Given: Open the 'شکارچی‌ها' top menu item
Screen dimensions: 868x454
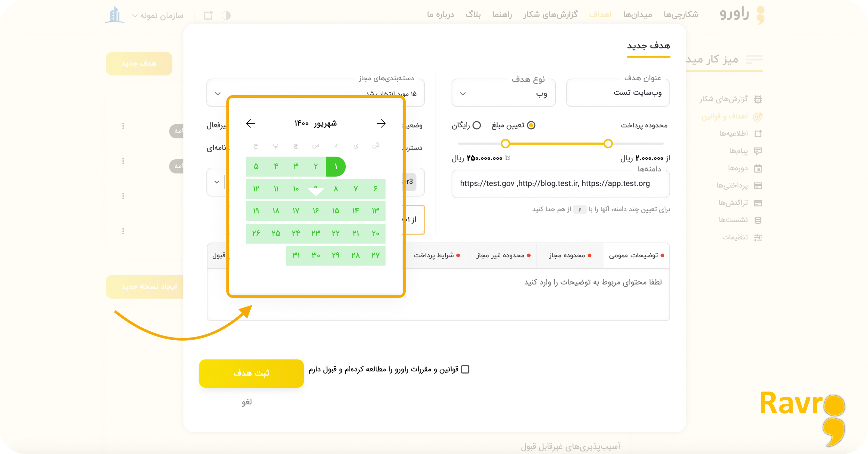Looking at the screenshot, I should (681, 14).
